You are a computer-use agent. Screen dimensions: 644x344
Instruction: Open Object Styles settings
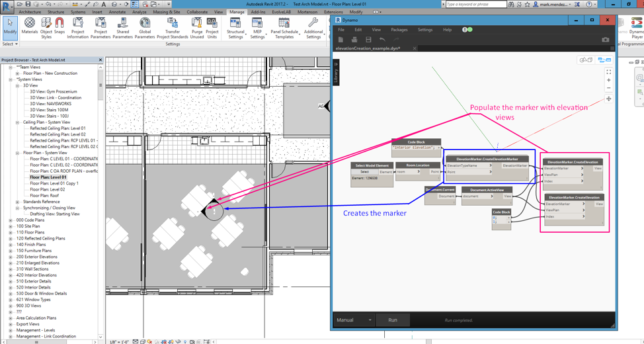tap(46, 28)
